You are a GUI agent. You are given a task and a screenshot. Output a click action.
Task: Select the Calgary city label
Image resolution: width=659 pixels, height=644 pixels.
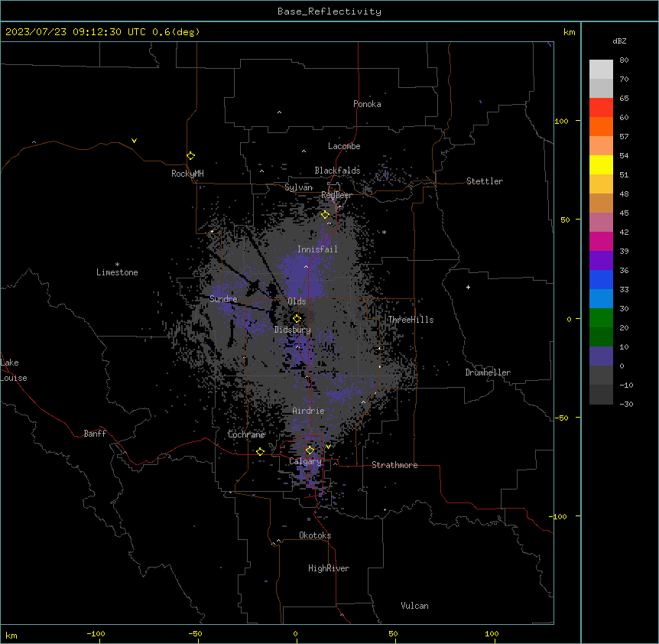point(305,461)
